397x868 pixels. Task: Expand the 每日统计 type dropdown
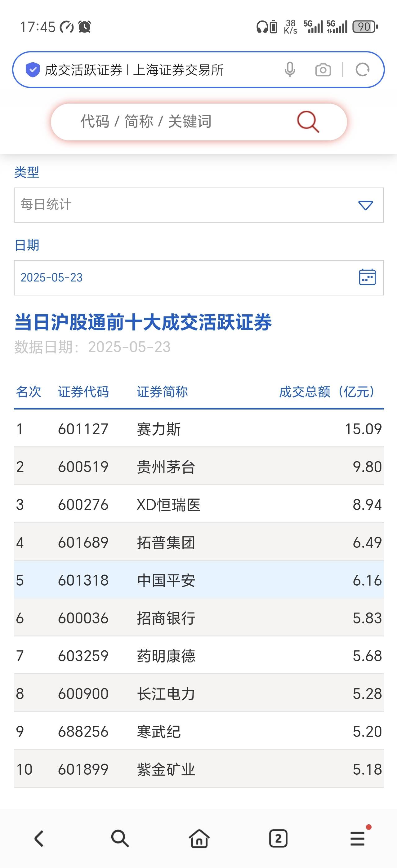(199, 205)
